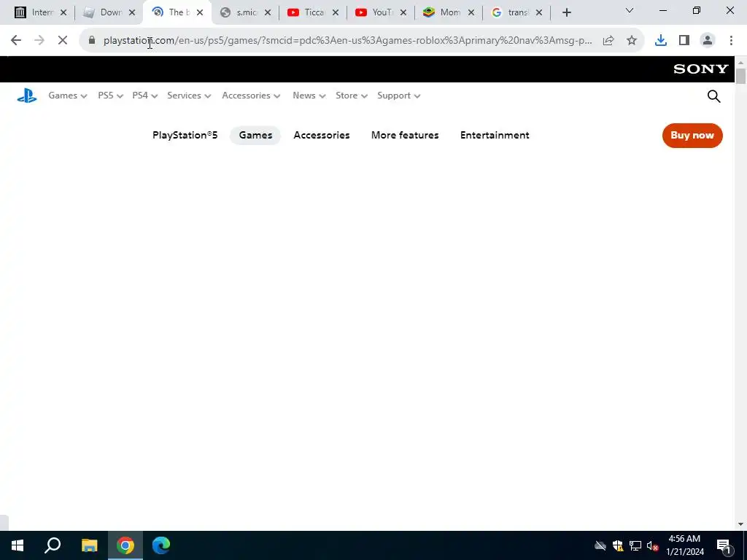Expand the Services dropdown menu
Viewport: 747px width, 560px height.
[189, 96]
